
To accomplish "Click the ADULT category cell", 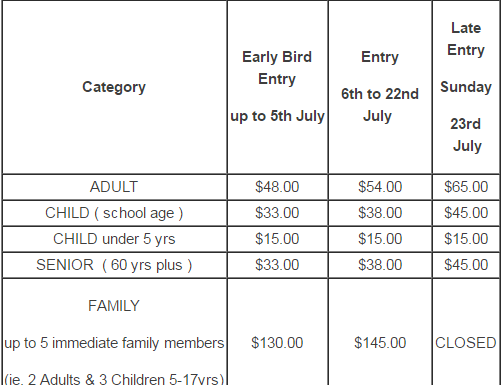I will 114,187.
